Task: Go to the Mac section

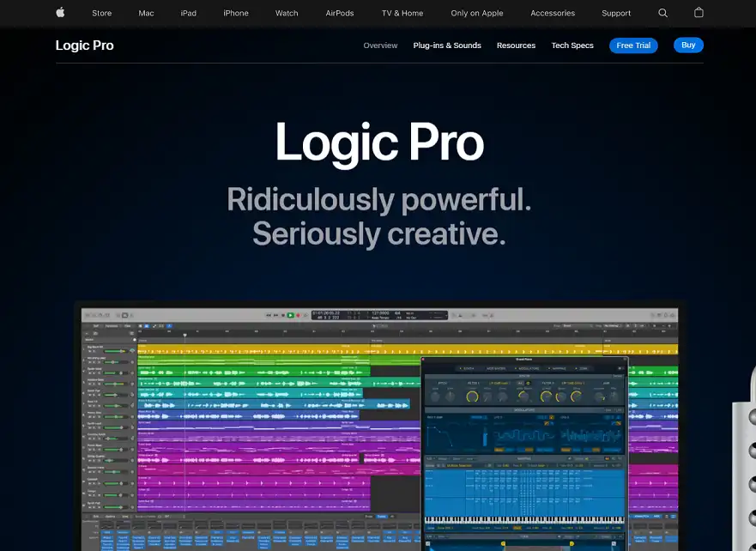Action: click(146, 13)
